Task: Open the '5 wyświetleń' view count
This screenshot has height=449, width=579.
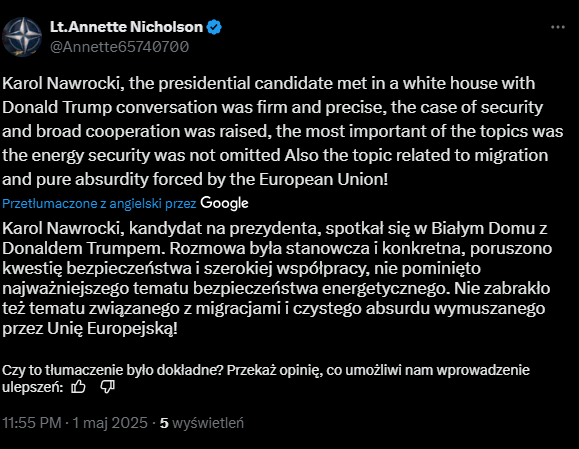Action: pyautogui.click(x=202, y=423)
